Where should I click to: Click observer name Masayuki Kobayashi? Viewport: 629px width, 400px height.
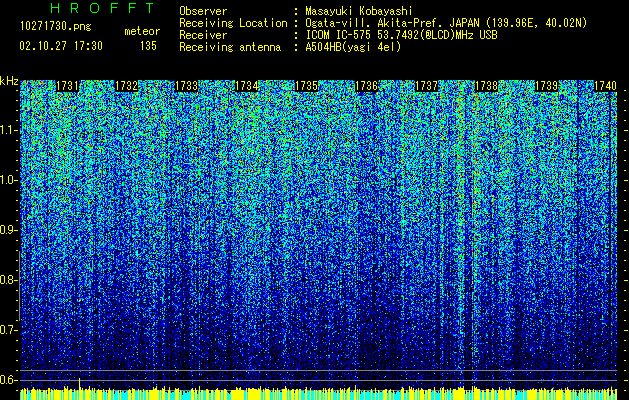pos(359,12)
